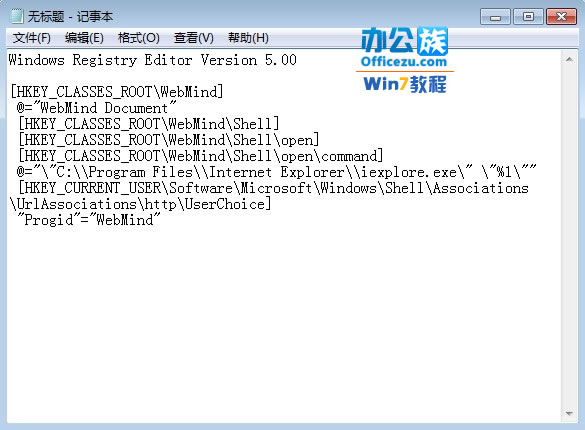Click the empty area below the text
This screenshot has height=430, width=585.
[x=284, y=321]
